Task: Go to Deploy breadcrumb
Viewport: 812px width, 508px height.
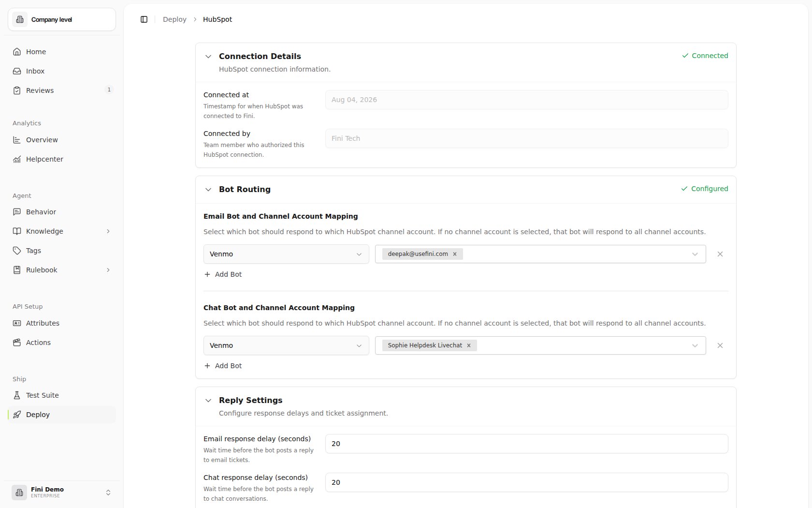Action: coord(174,19)
